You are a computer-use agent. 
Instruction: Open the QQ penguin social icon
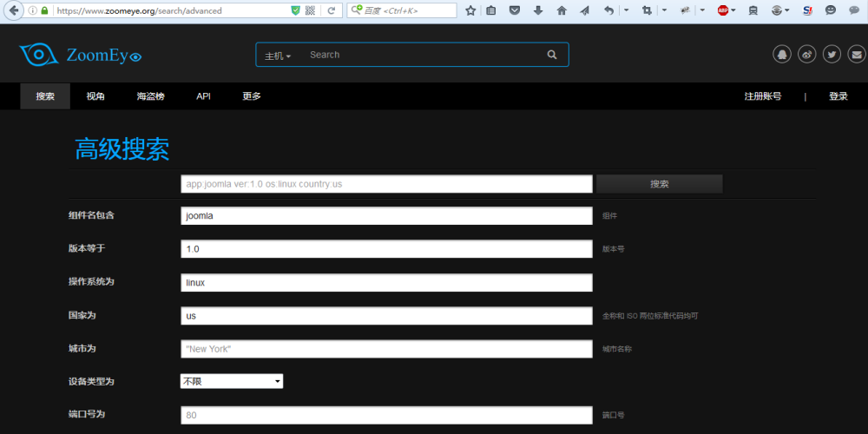[782, 54]
